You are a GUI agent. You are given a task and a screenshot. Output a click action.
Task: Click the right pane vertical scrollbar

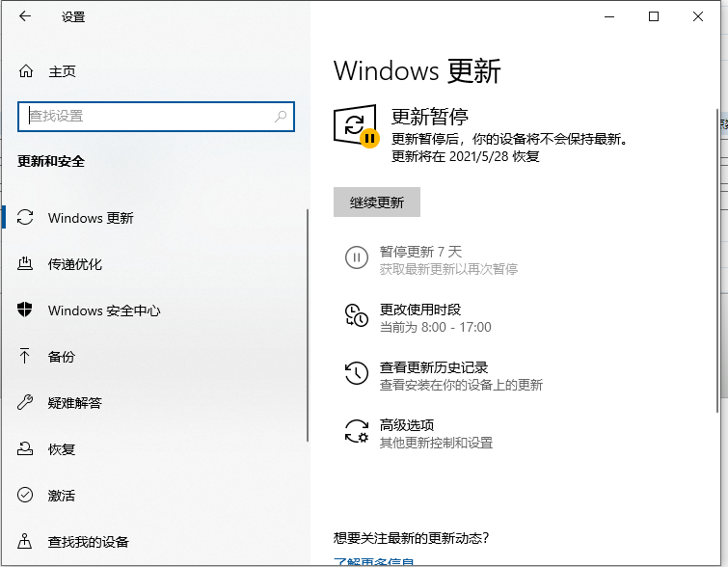717,260
